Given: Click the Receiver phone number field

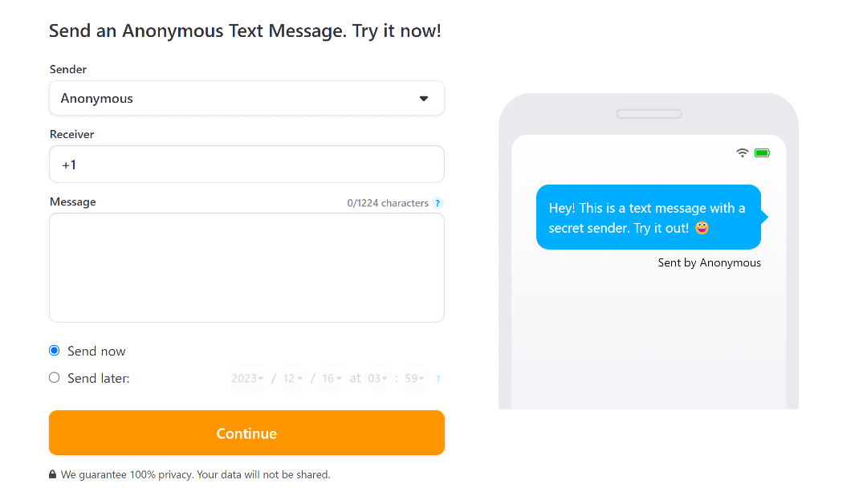Looking at the screenshot, I should click(246, 164).
